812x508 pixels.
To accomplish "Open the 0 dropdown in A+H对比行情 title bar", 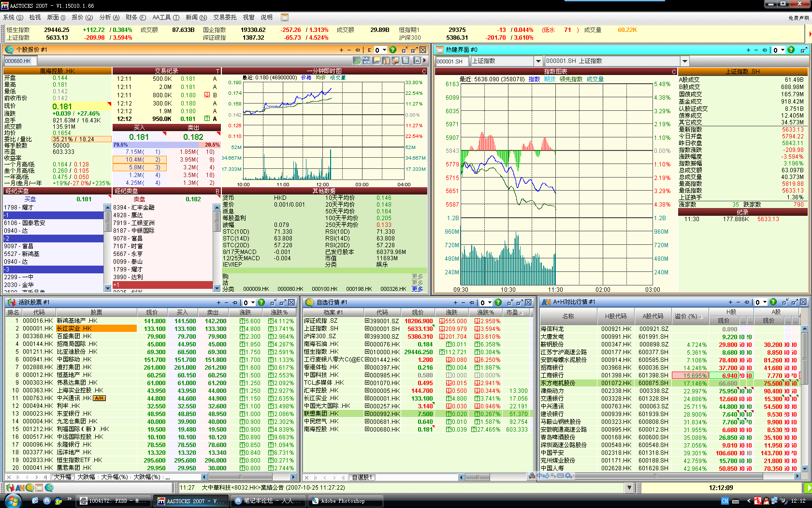I will (x=765, y=302).
